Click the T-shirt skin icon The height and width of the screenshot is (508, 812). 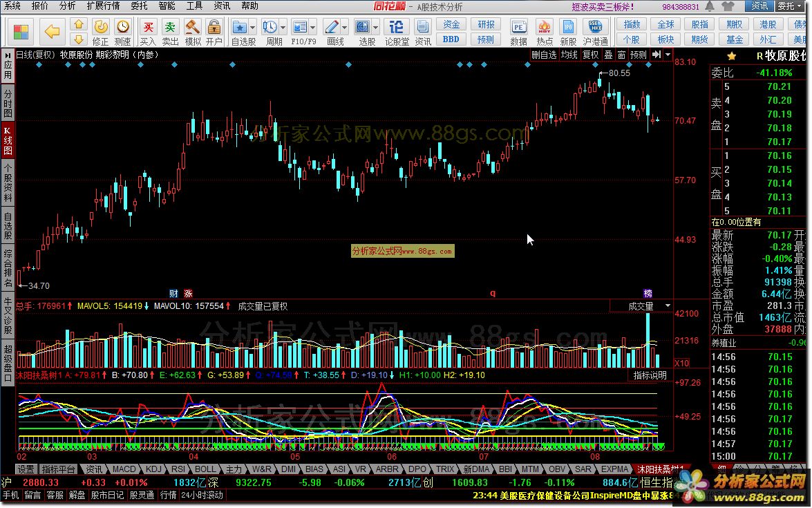point(728,6)
